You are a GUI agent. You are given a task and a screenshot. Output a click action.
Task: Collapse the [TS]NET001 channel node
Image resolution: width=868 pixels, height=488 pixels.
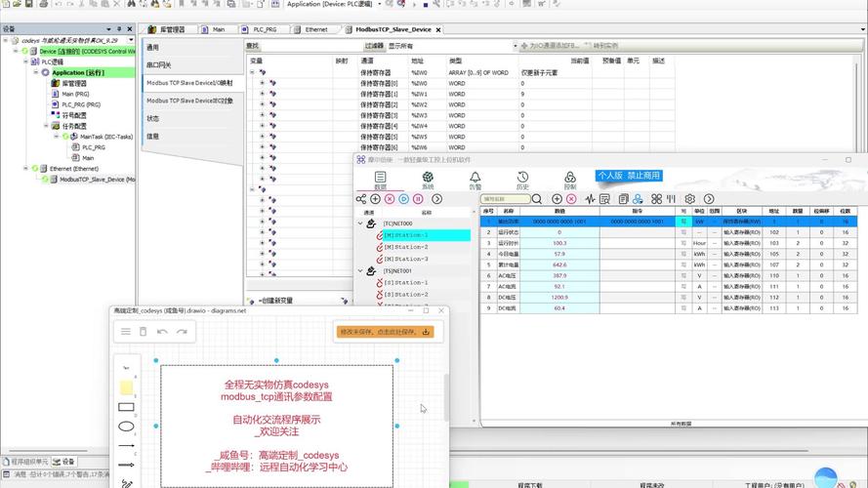[x=360, y=271]
